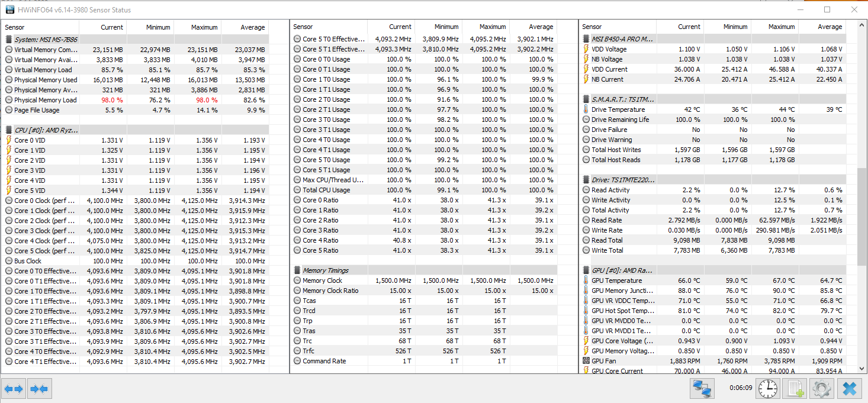Click the collapse columns inward arrows button
The height and width of the screenshot is (403, 868).
[39, 389]
